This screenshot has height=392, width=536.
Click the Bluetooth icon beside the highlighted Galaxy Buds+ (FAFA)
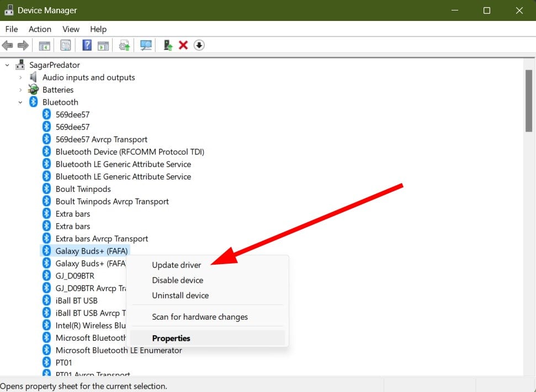pyautogui.click(x=46, y=251)
